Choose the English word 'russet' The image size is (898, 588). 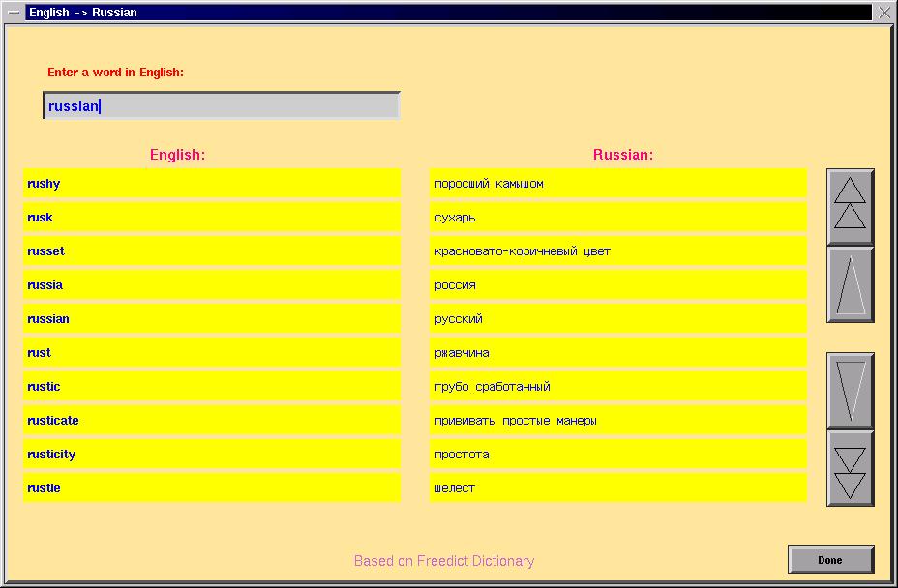tap(211, 251)
